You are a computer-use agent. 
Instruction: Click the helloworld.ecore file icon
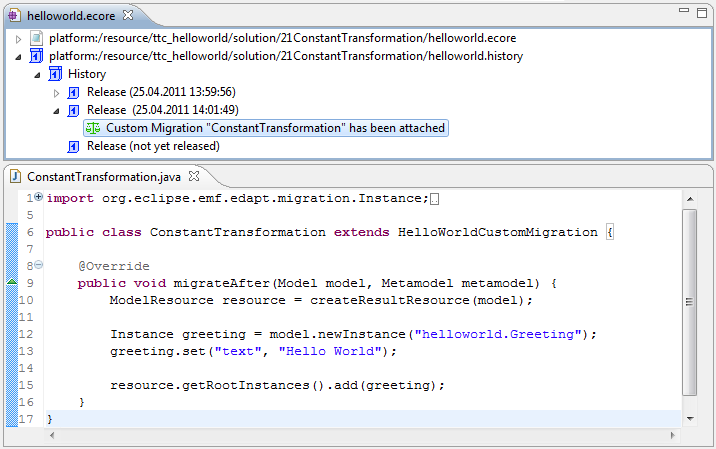(x=37, y=38)
